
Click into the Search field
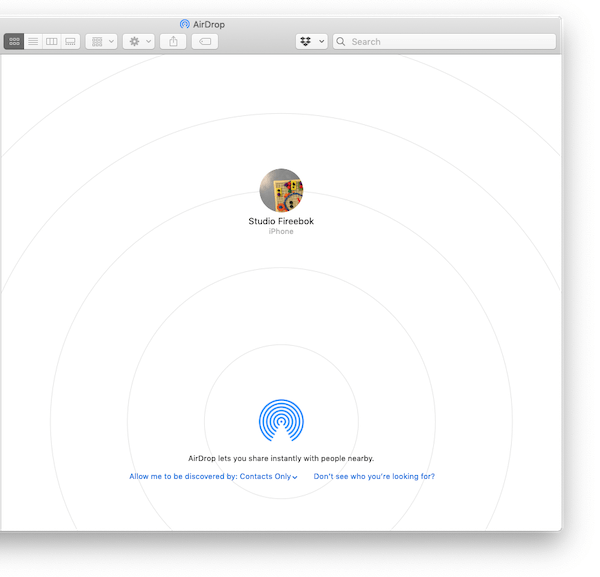tap(444, 41)
